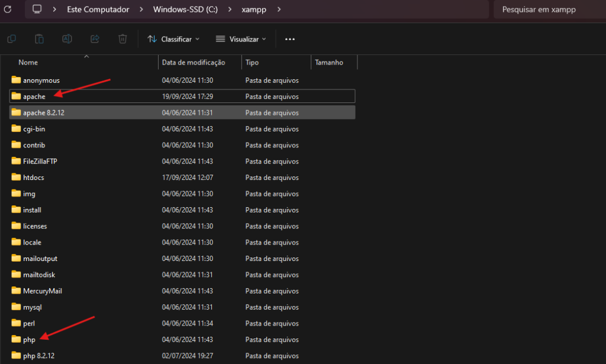Select the anonymous folder icon
Image resolution: width=606 pixels, height=364 pixels.
(16, 80)
